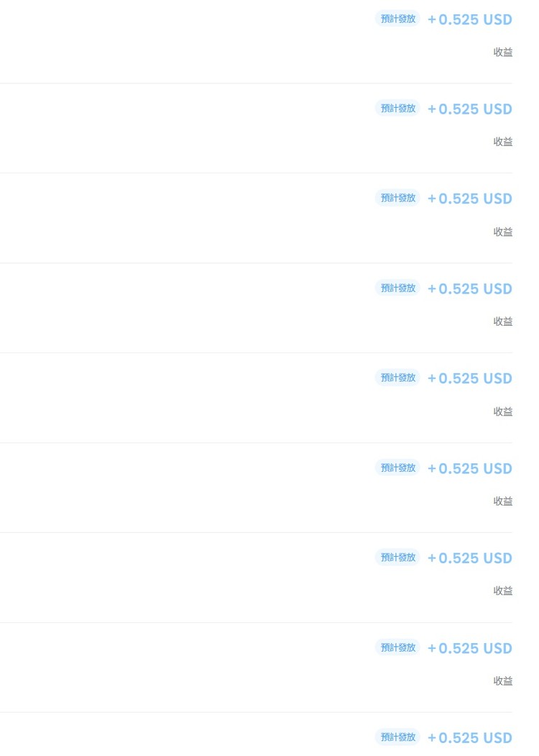Click the 預計發放 badge in the second row

click(x=397, y=109)
